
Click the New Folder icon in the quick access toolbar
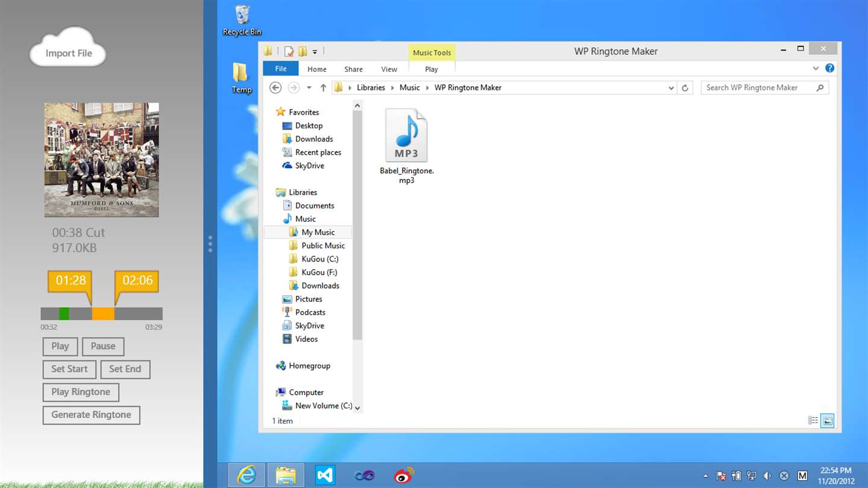[303, 51]
